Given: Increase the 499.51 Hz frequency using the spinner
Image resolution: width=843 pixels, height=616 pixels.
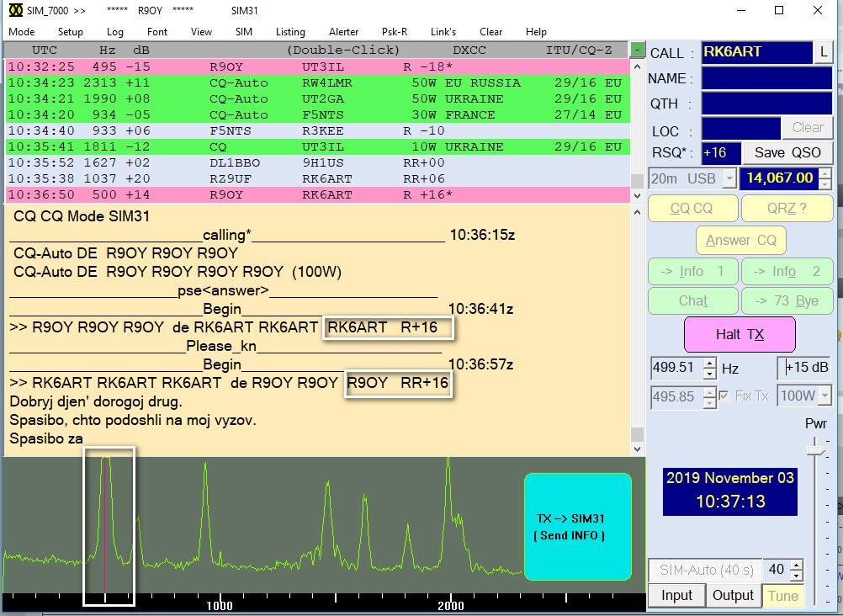Looking at the screenshot, I should pyautogui.click(x=709, y=364).
